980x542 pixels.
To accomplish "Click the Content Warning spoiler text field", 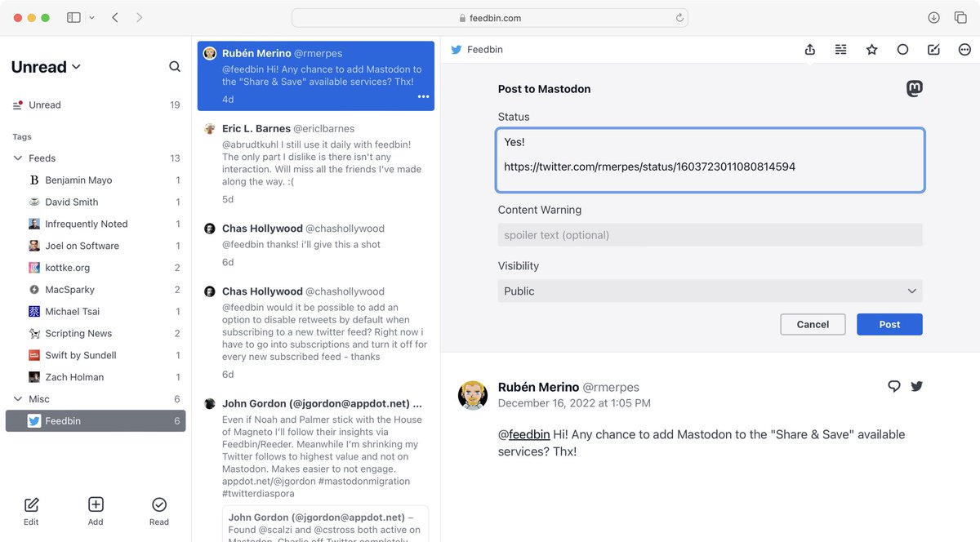I will click(x=710, y=235).
